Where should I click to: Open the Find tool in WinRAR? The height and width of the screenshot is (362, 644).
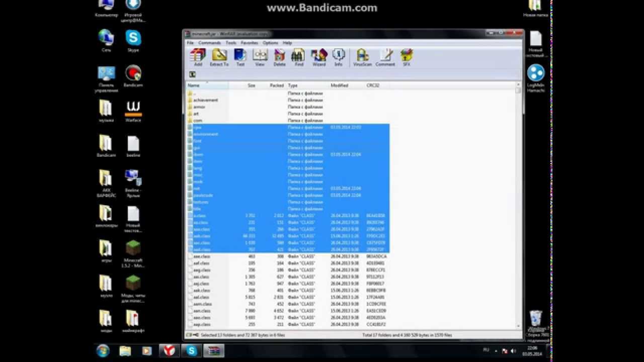pyautogui.click(x=299, y=57)
